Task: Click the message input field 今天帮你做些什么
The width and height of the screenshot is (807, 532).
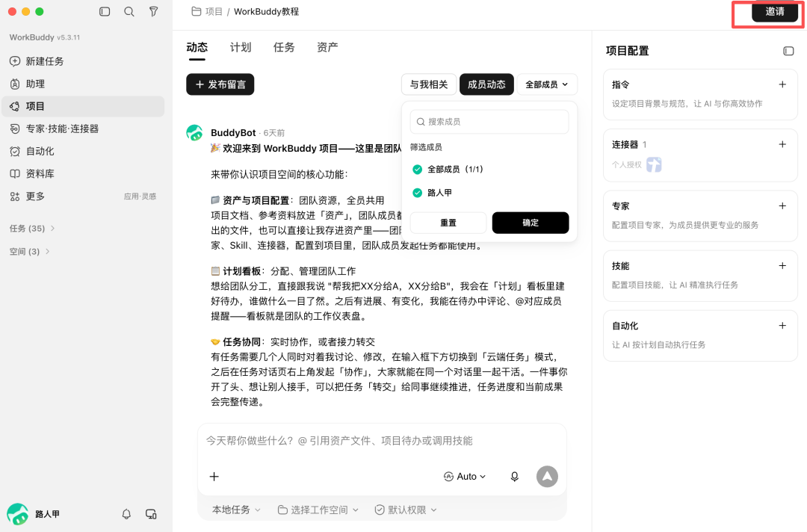Action: pos(382,441)
